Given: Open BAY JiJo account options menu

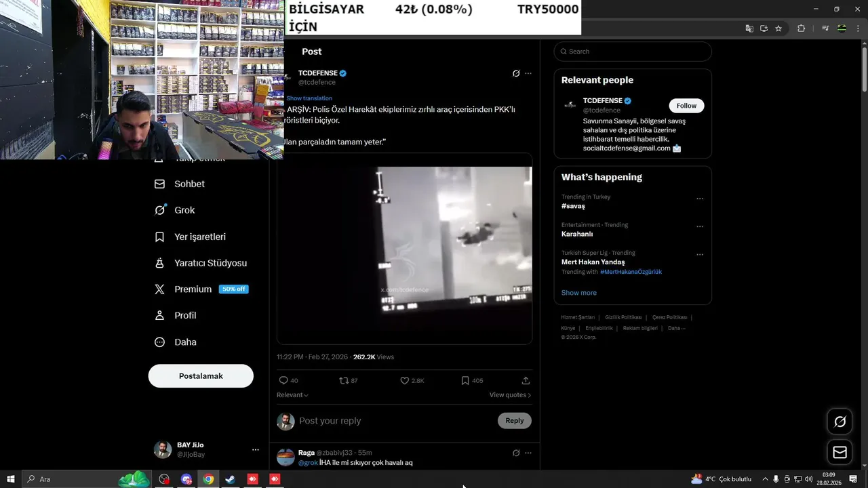Looking at the screenshot, I should tap(256, 449).
